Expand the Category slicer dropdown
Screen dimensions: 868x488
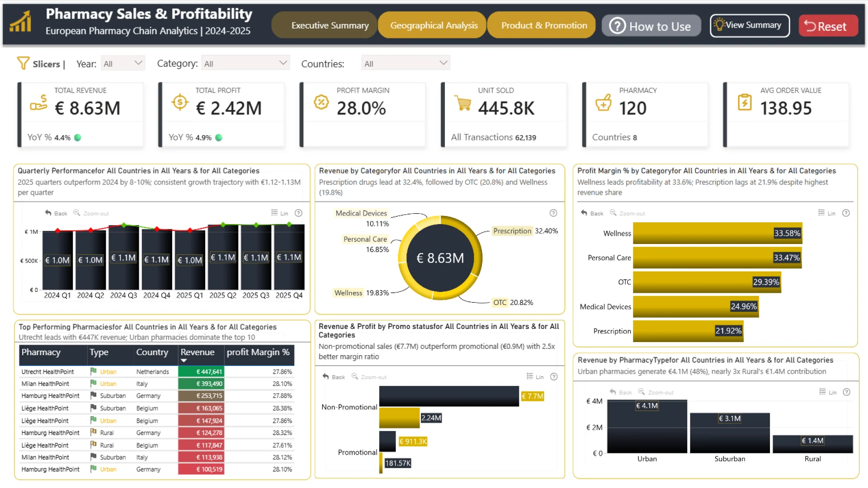coord(245,63)
